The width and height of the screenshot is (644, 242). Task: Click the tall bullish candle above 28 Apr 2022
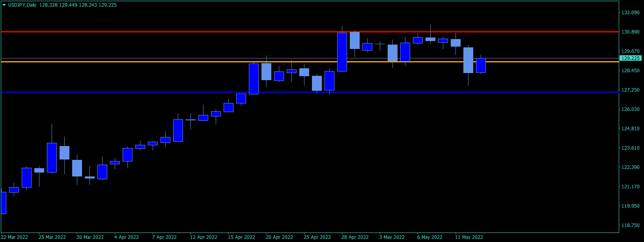click(342, 52)
